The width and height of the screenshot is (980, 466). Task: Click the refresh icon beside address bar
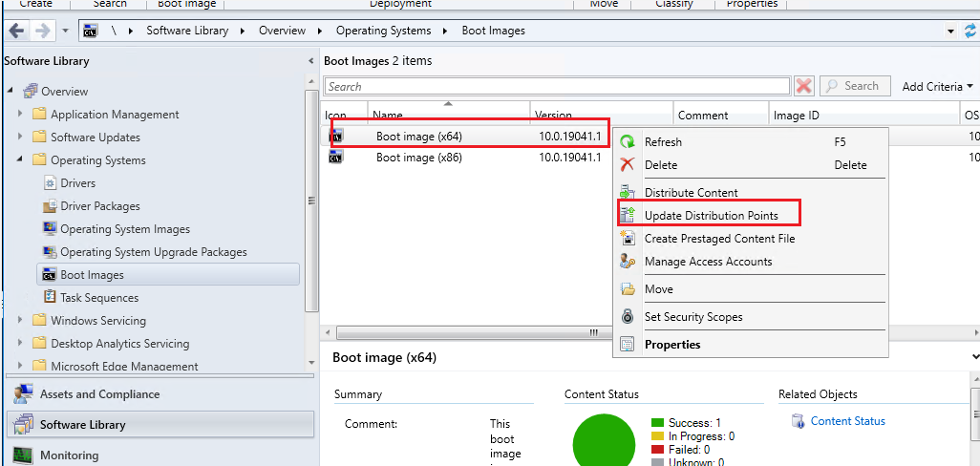coord(970,31)
